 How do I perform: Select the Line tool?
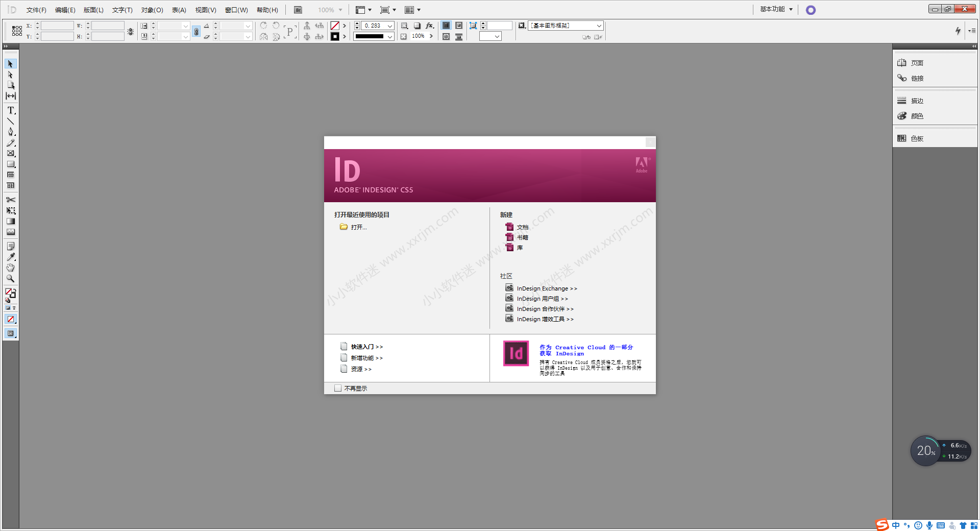(11, 121)
